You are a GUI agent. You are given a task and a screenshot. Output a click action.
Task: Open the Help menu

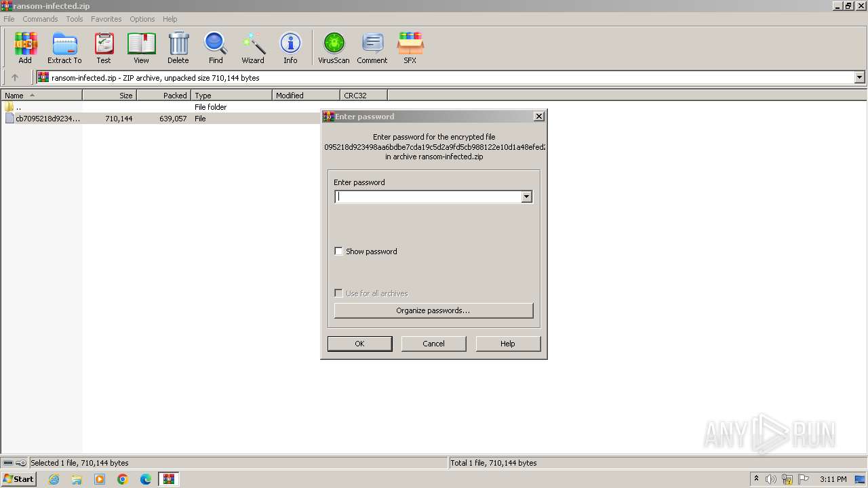(170, 19)
